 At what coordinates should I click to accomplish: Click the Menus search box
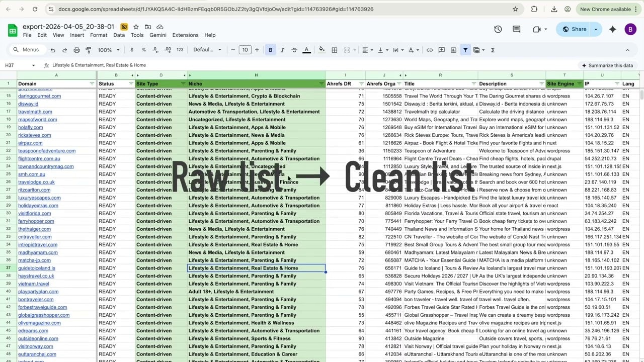pos(27,50)
